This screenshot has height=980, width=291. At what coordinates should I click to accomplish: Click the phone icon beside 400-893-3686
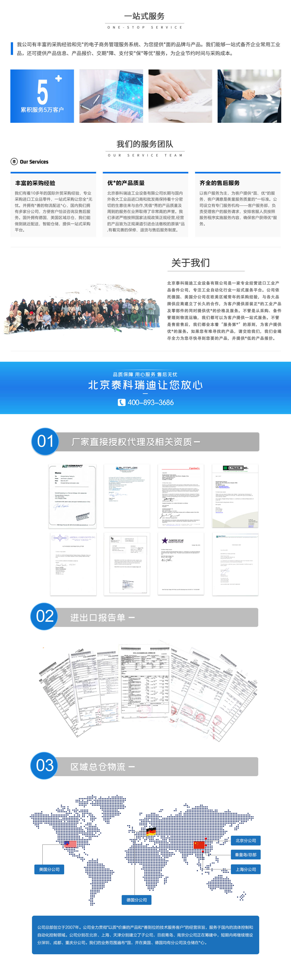[x=121, y=403]
